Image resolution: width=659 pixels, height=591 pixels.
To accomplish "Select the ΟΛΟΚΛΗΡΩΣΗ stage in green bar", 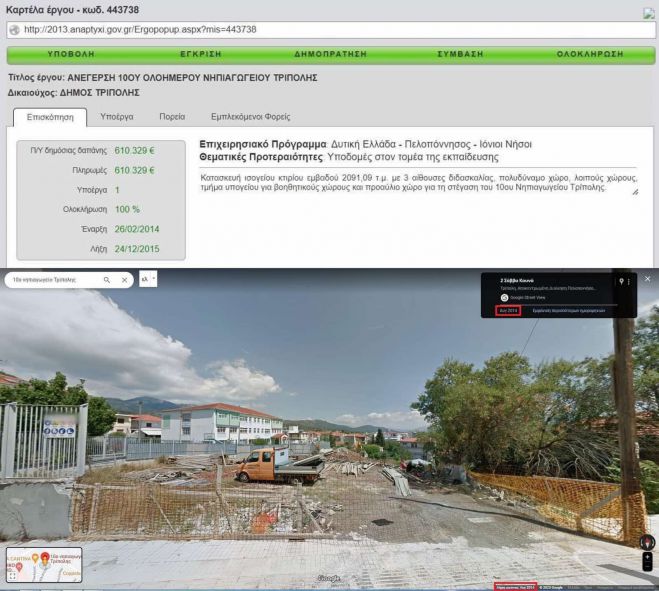I will click(x=590, y=54).
